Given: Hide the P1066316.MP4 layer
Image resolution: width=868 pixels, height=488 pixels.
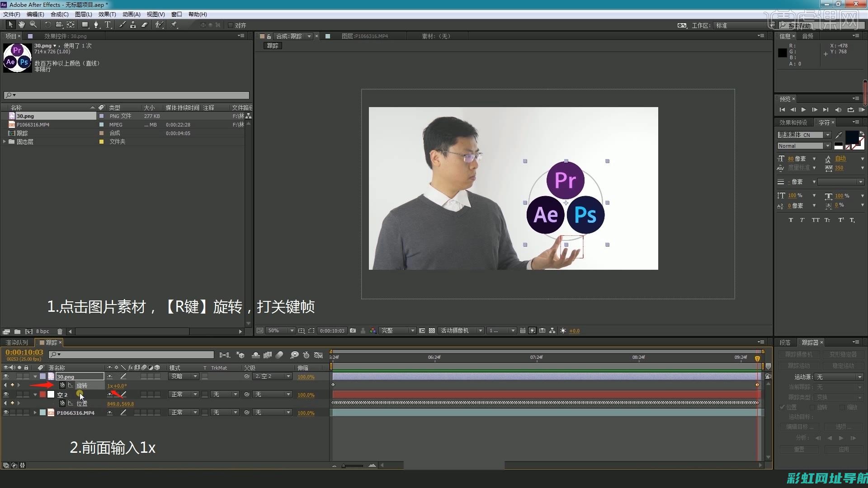Looking at the screenshot, I should point(6,413).
